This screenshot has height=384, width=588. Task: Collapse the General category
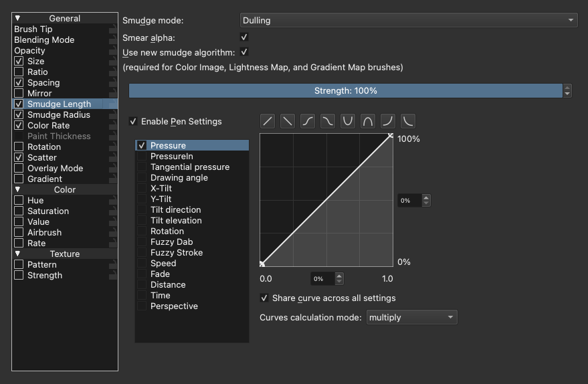[x=18, y=19]
